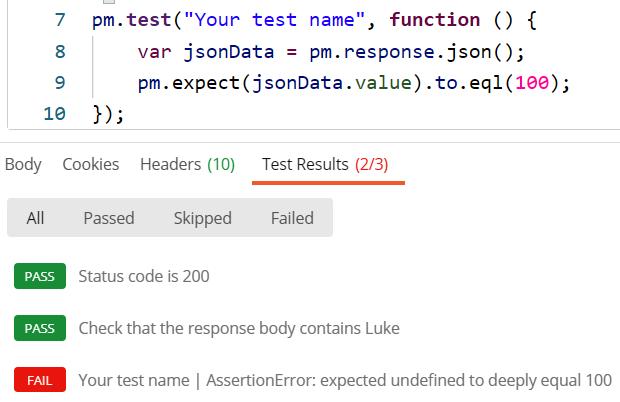Filter results by Passed
Viewport: 620px width, 402px height.
pos(108,218)
